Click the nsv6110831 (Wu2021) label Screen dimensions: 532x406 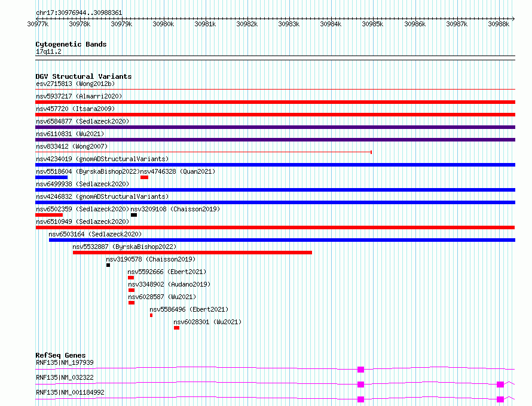pyautogui.click(x=70, y=134)
